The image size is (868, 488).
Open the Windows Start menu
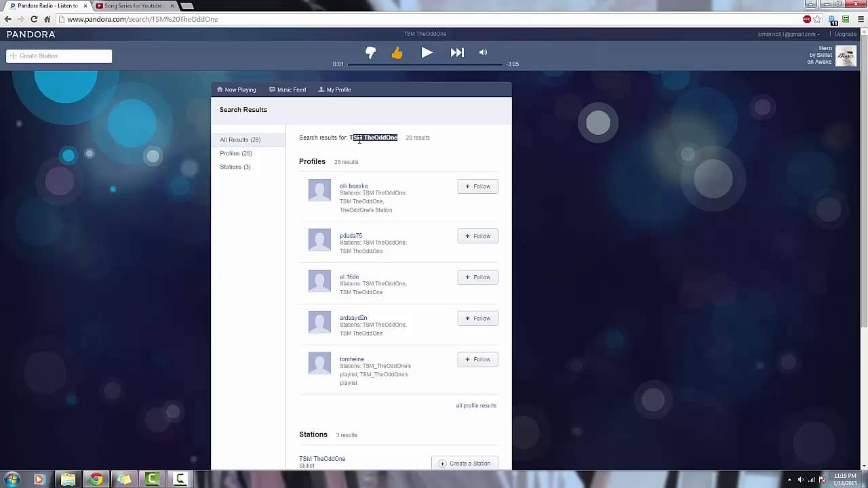[13, 479]
